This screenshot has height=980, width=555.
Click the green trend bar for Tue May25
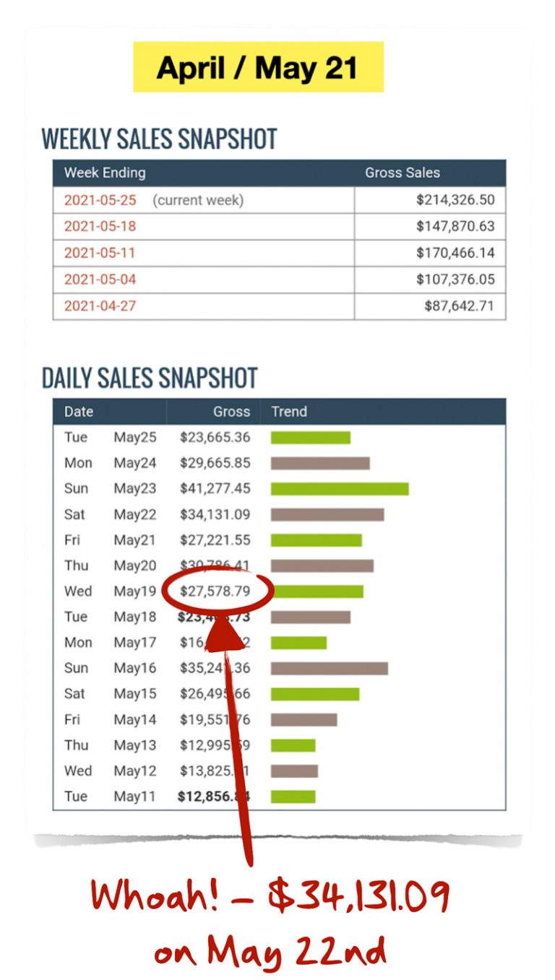point(311,438)
